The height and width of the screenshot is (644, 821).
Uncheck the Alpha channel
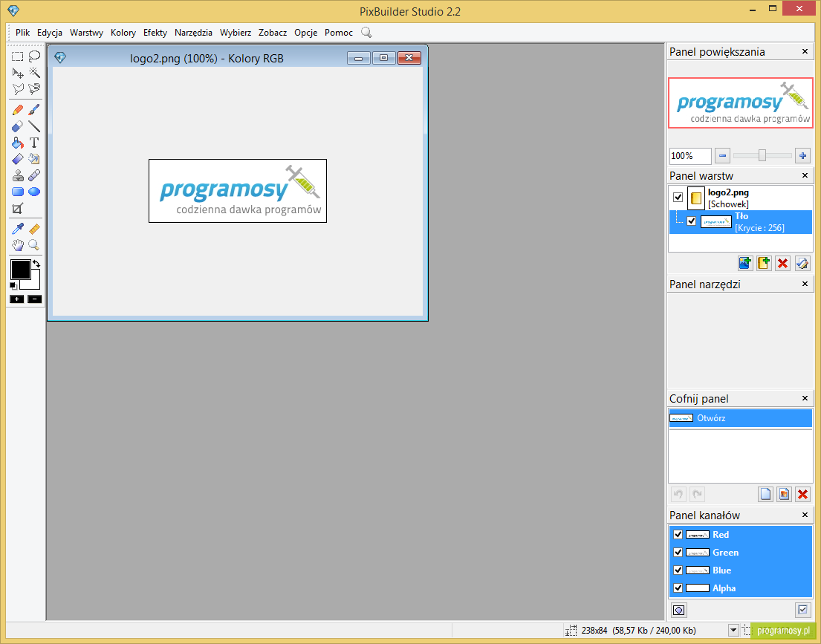[x=678, y=588]
